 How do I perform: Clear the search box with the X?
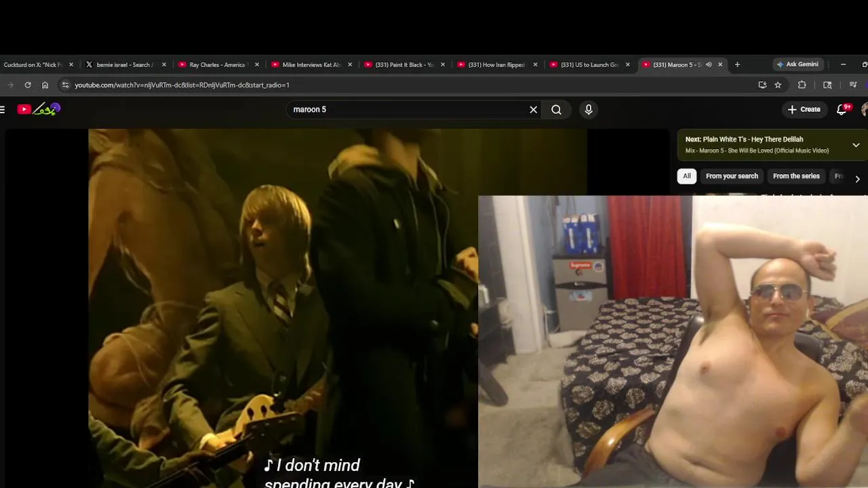(533, 109)
